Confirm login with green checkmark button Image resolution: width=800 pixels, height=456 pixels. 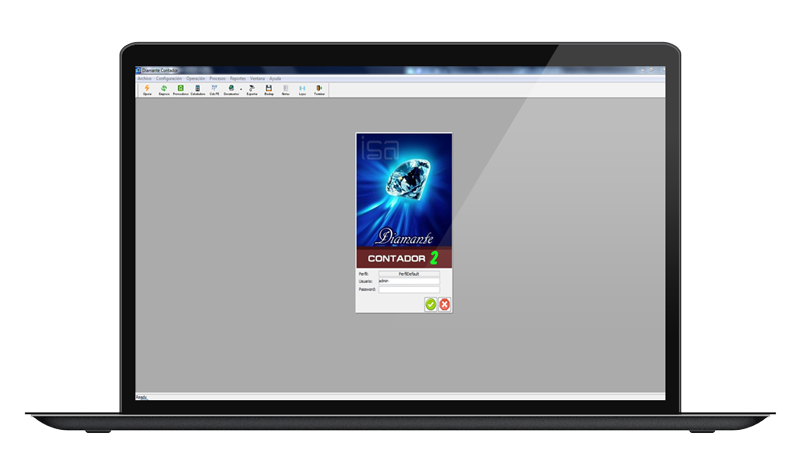431,305
